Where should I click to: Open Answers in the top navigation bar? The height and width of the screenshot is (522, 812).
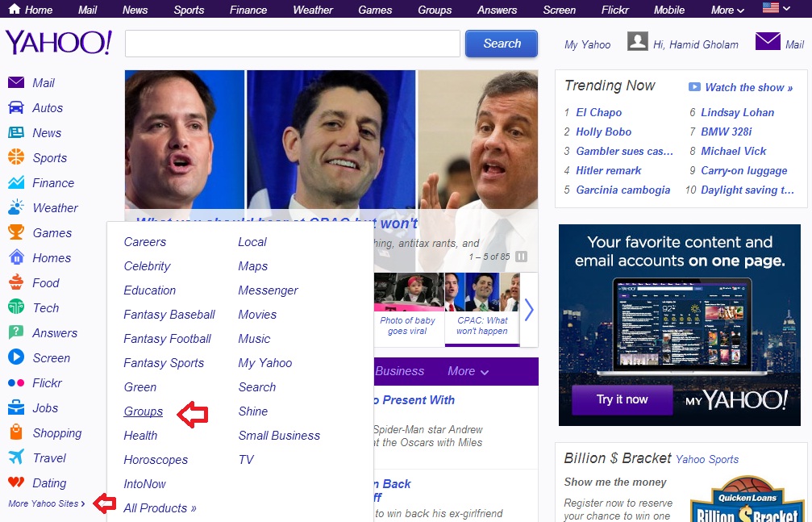[x=498, y=10]
